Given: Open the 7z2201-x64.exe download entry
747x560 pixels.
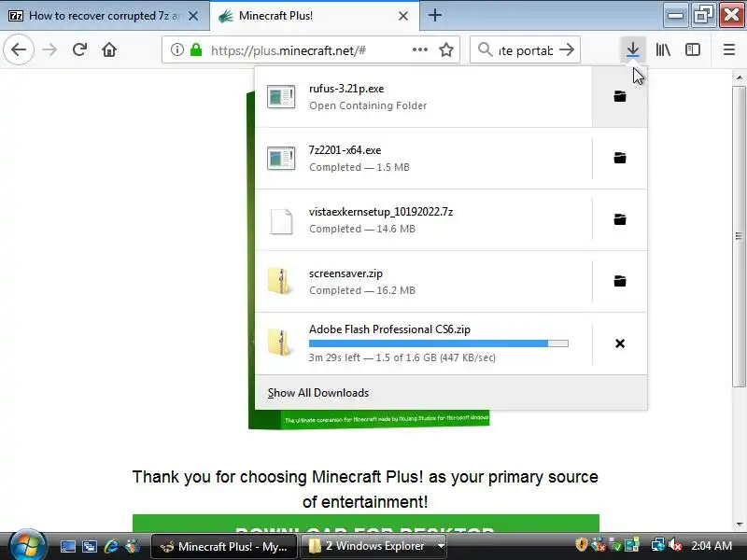Looking at the screenshot, I should [x=424, y=158].
